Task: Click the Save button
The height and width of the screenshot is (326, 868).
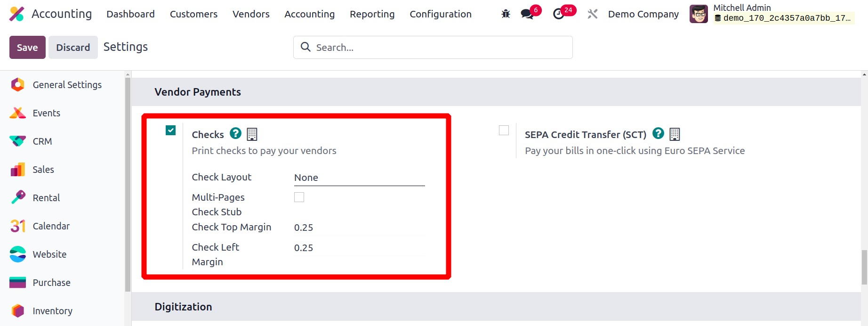Action: coord(27,48)
